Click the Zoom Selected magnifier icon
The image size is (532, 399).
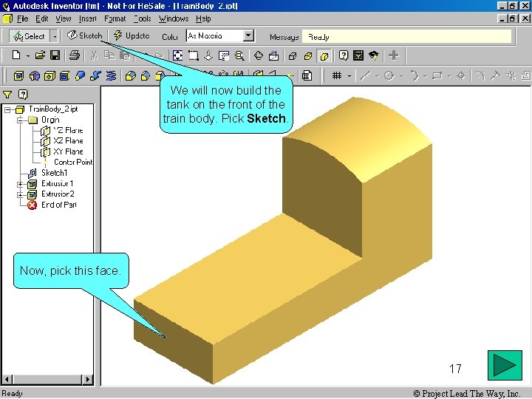click(x=239, y=55)
